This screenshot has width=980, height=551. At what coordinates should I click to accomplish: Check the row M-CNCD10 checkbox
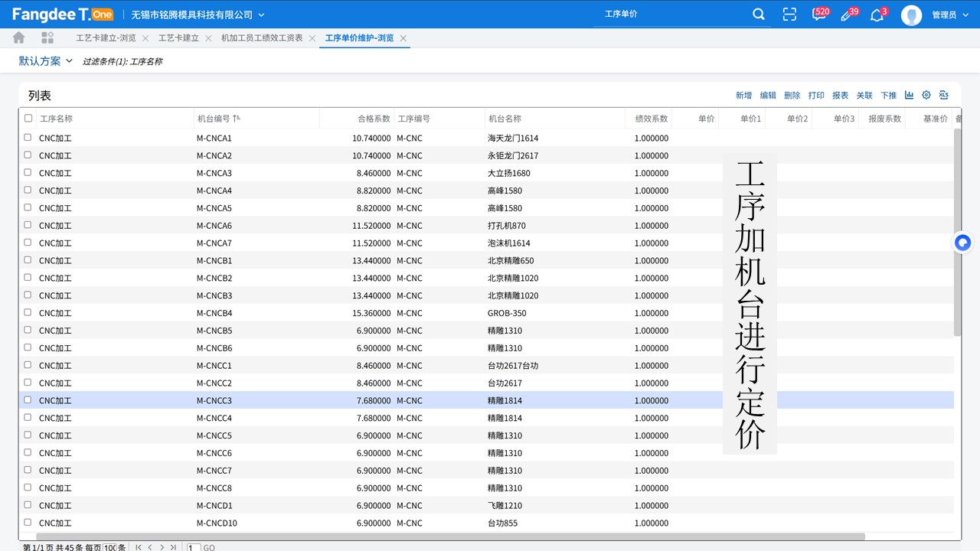pyautogui.click(x=28, y=523)
